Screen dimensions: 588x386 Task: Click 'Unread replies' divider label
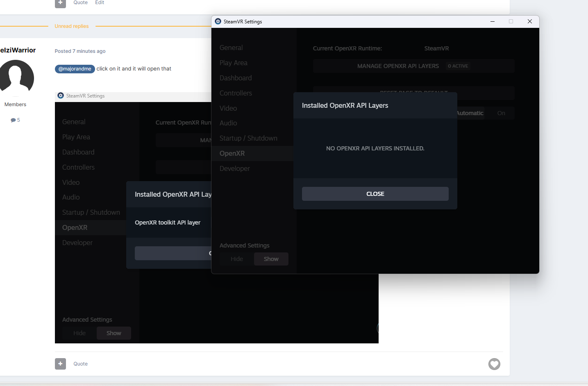pyautogui.click(x=72, y=26)
